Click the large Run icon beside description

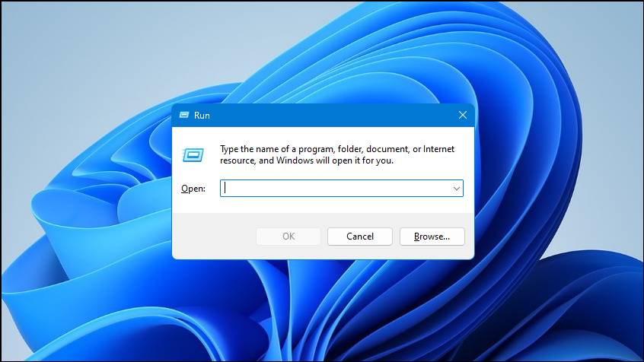pos(193,155)
